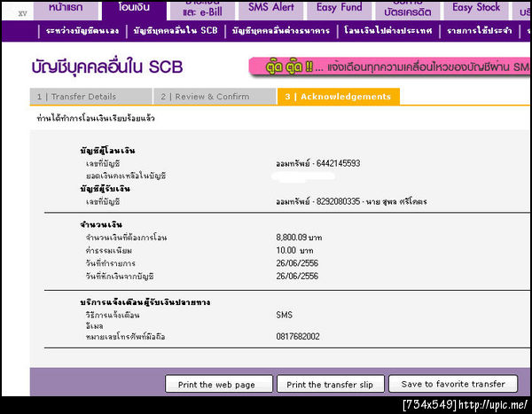Click the SMS notification method value
Image resolution: width=532 pixels, height=414 pixels.
(x=285, y=315)
